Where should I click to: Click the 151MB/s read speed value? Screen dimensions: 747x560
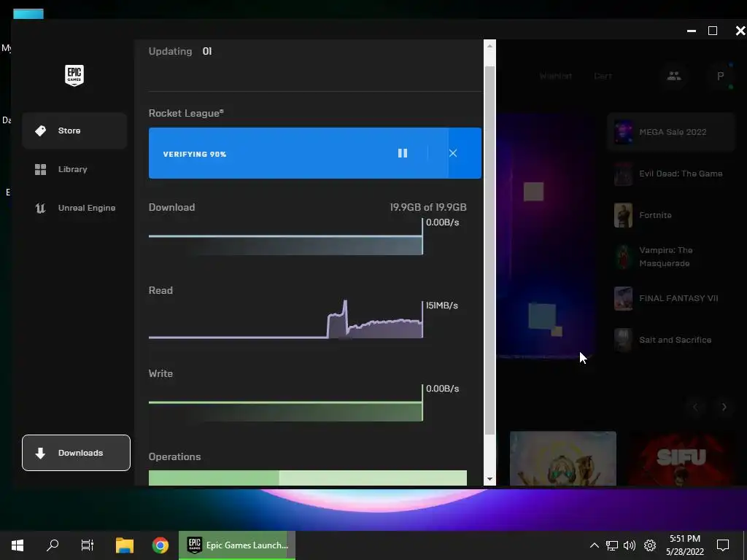[x=442, y=306]
